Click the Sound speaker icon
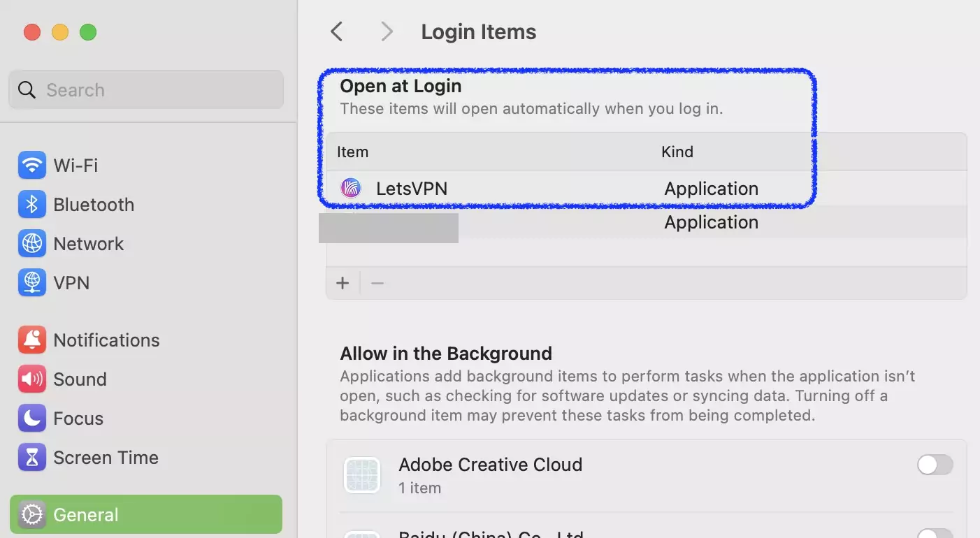Image resolution: width=980 pixels, height=538 pixels. pyautogui.click(x=31, y=379)
